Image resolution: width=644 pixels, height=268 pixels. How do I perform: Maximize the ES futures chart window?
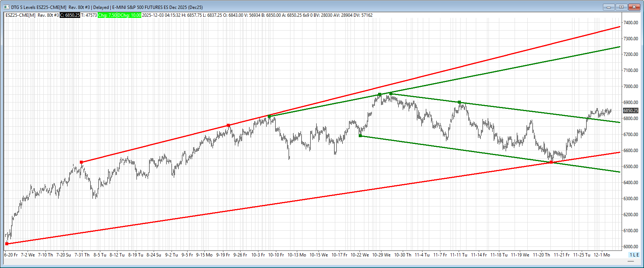(621, 7)
